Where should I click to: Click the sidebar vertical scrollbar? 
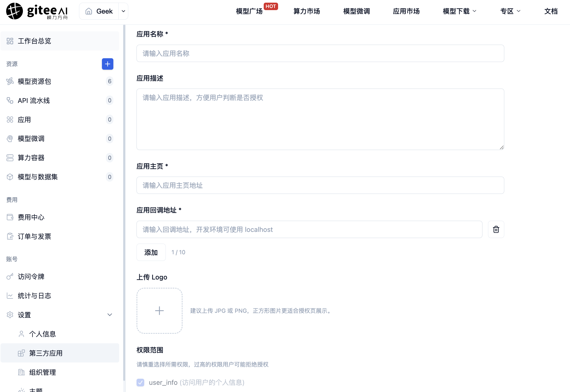point(124,203)
